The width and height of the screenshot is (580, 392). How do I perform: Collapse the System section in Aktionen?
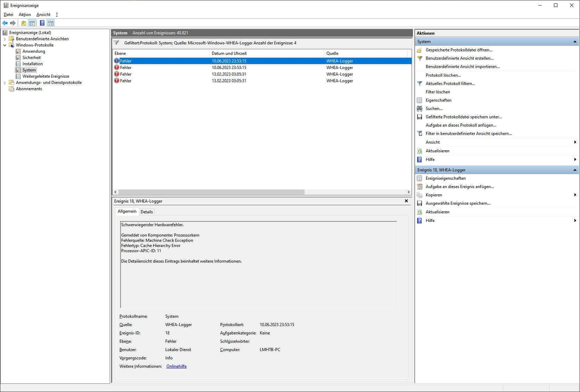point(575,42)
